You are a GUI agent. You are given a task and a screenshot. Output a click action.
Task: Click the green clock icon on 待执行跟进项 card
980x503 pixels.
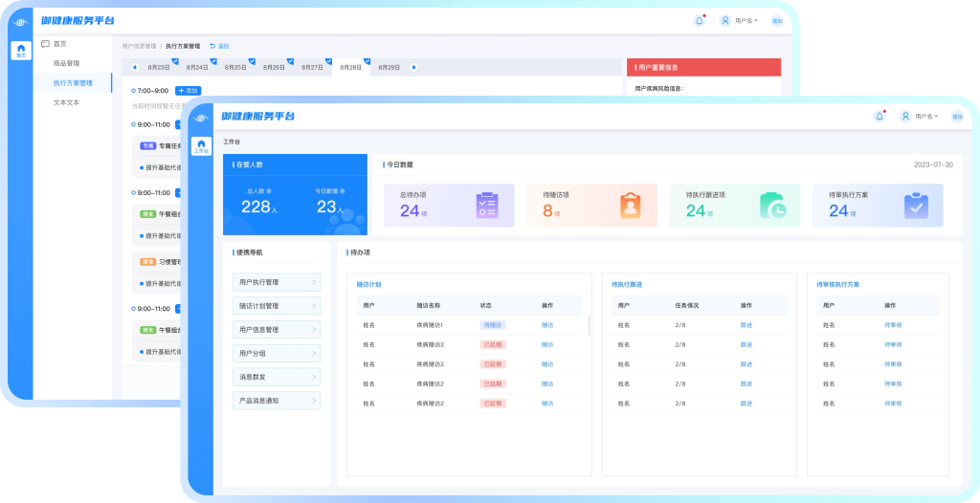click(773, 205)
